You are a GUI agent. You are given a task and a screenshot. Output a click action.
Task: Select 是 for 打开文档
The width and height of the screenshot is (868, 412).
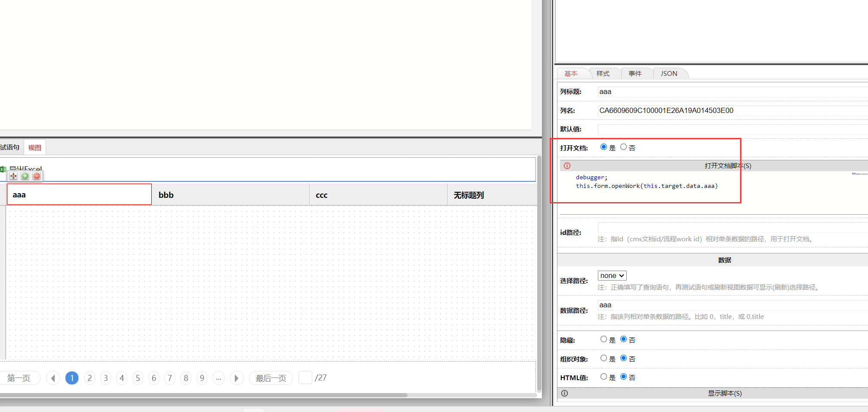(x=604, y=147)
